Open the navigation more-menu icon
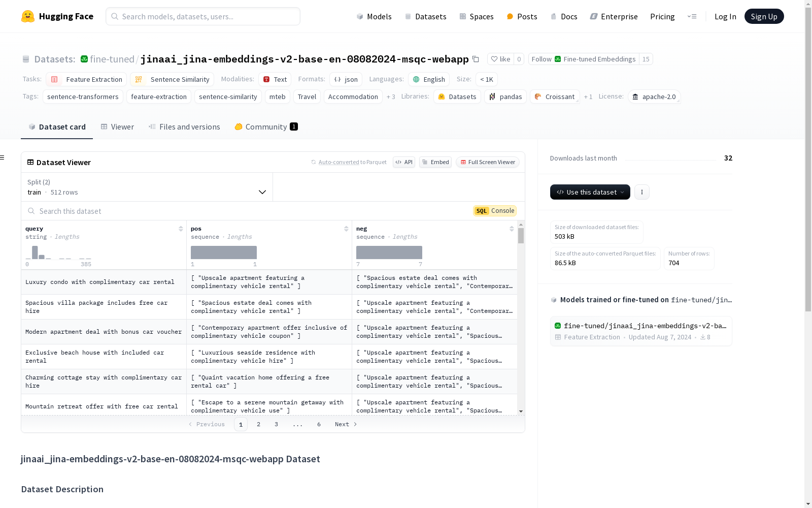Screen dimensions: 812x508 (x=692, y=16)
